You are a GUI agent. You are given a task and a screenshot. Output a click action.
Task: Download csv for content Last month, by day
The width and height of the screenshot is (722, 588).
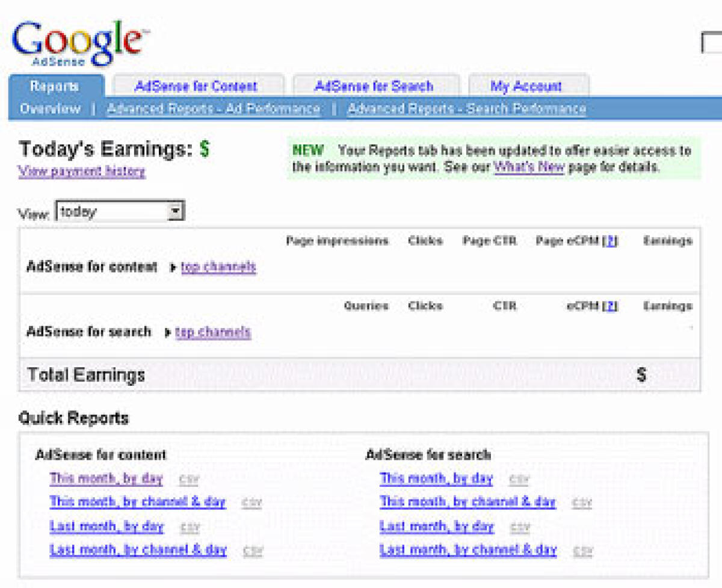pos(190,527)
